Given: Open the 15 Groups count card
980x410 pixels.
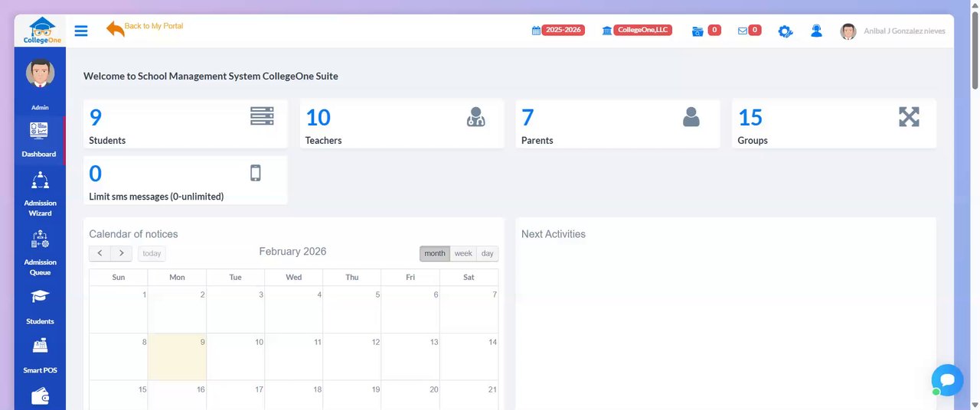Looking at the screenshot, I should coord(834,123).
